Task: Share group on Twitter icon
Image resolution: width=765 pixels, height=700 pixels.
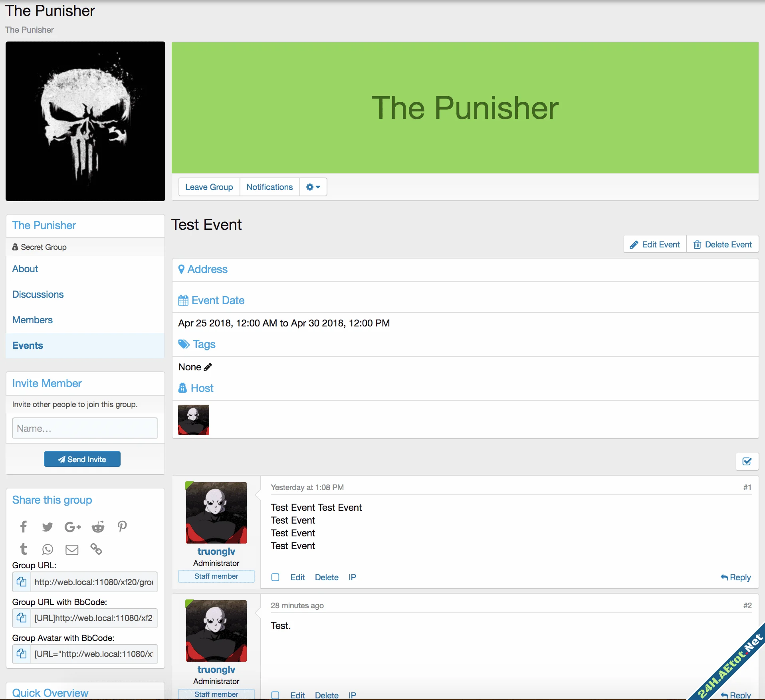Action: pos(48,527)
